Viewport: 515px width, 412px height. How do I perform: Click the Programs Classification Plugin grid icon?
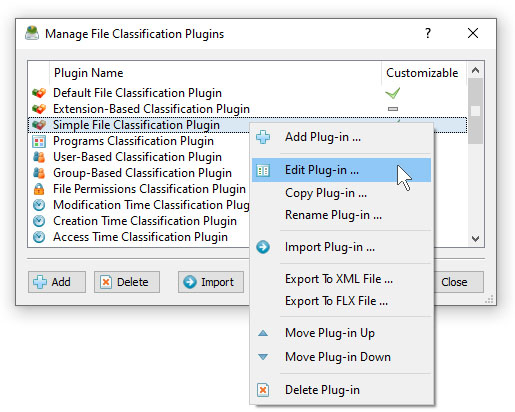coord(39,141)
